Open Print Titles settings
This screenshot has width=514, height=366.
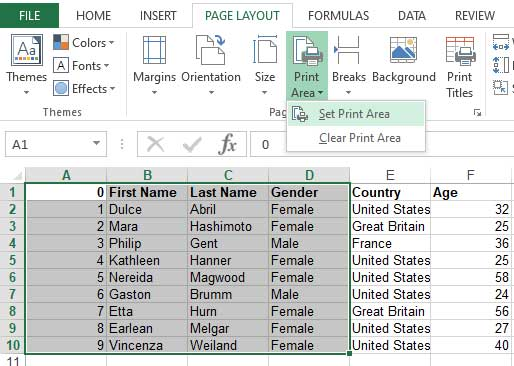460,67
